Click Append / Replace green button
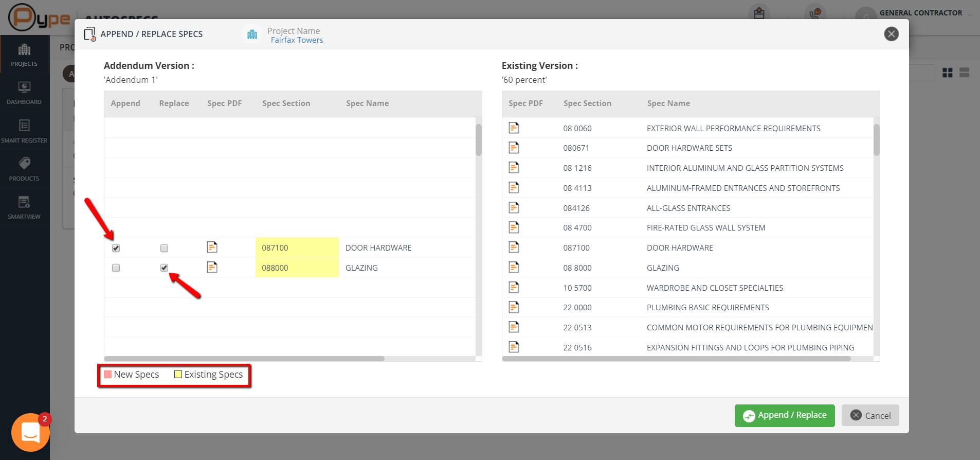980x460 pixels. pos(785,415)
